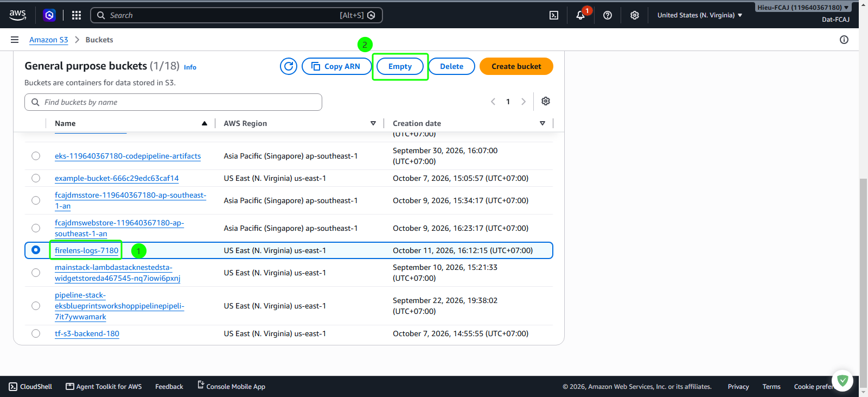Screen dimensions: 868x397
Task: Click the Create bucket button
Action: click(516, 66)
